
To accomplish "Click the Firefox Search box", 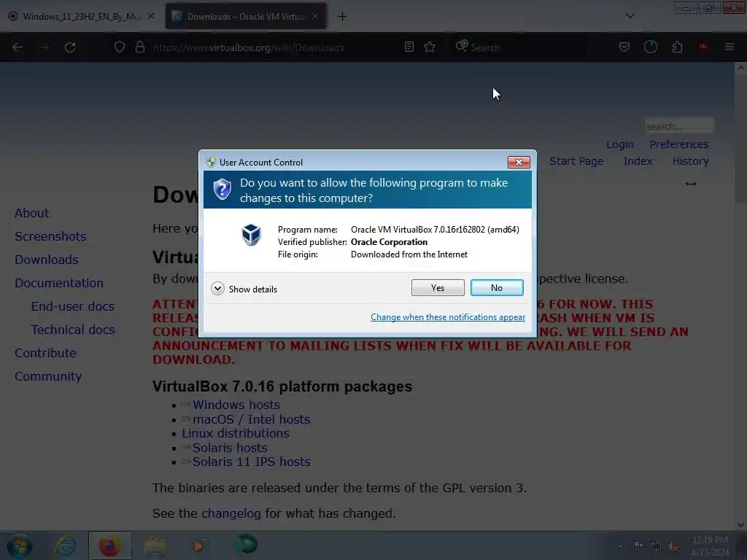I will point(519,47).
